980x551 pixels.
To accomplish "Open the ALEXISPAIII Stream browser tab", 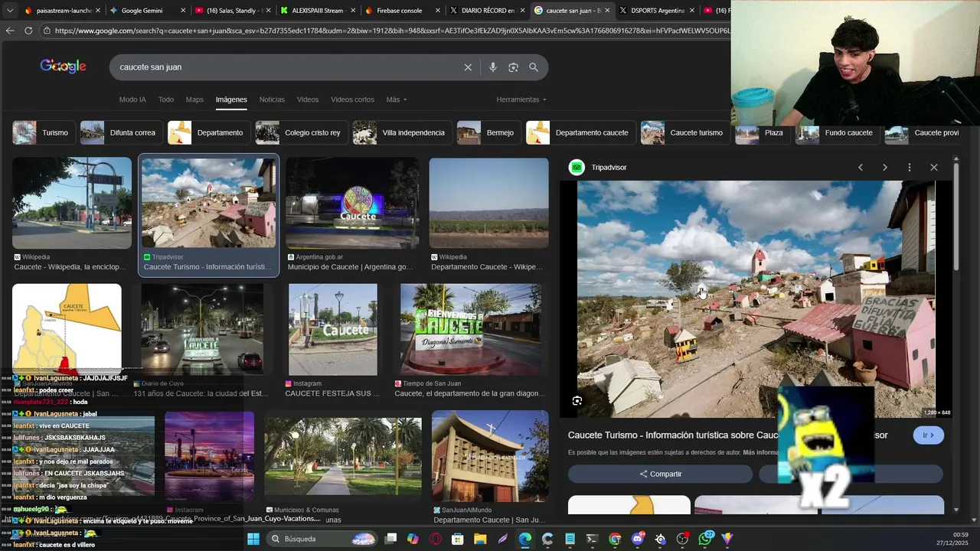I will pyautogui.click(x=315, y=11).
